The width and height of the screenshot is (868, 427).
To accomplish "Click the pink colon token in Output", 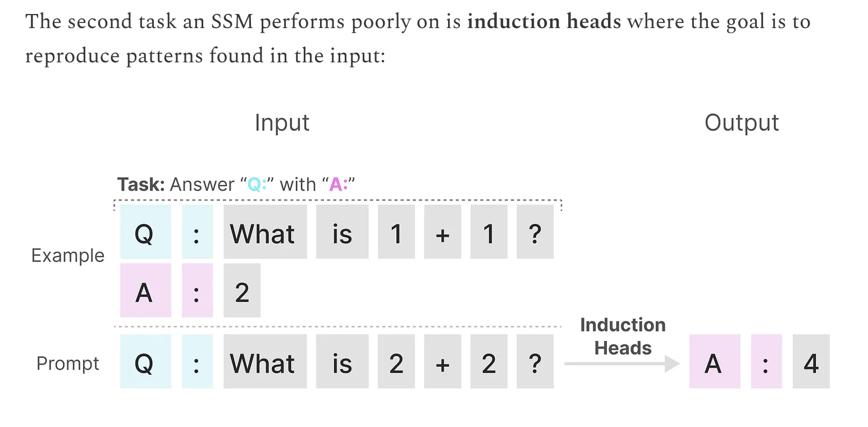I will tap(766, 361).
